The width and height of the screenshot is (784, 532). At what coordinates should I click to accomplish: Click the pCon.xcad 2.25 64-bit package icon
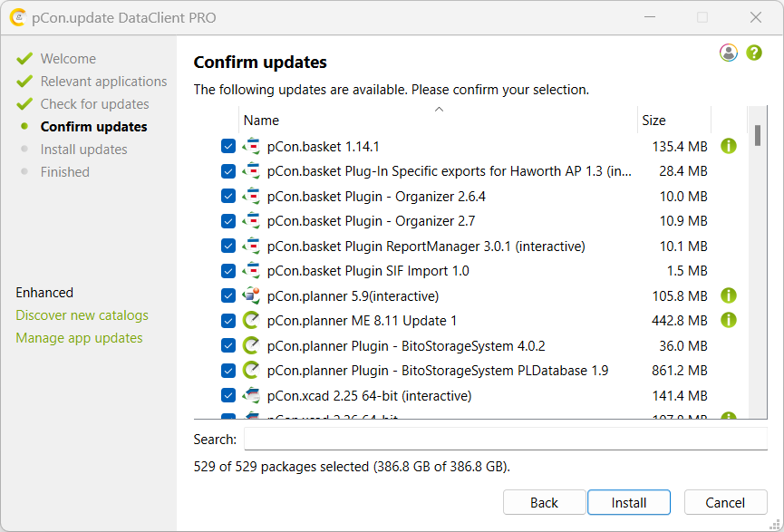[x=251, y=396]
